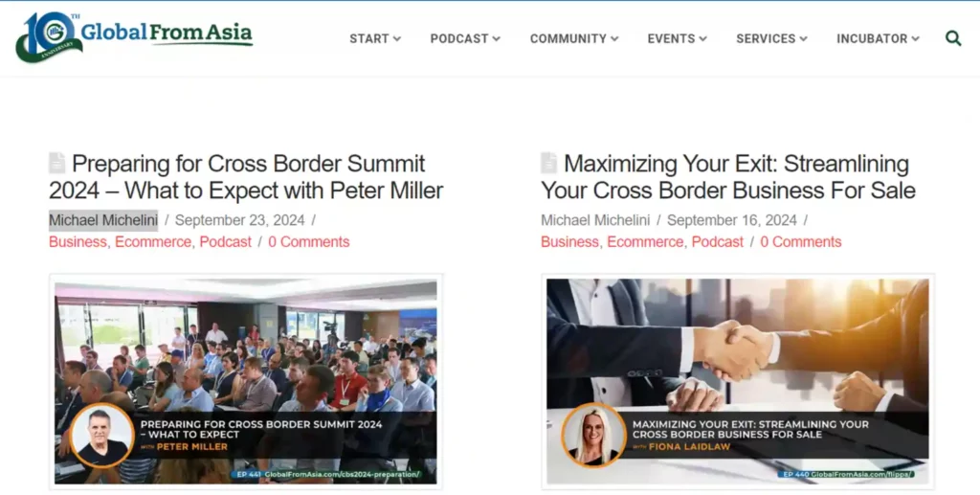Image resolution: width=980 pixels, height=495 pixels.
Task: Select Ecommerce category under the first post
Action: [153, 242]
